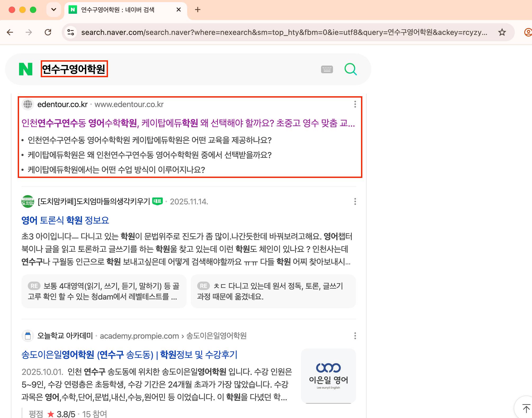The image size is (532, 418).
Task: Open sub-link 중에서 선택받을까요?
Action: 150,155
